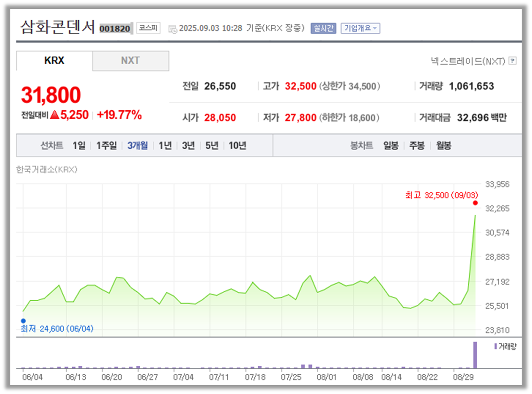This screenshot has height=394, width=532.
Task: Click the blue low point marker 최저 24,600
Action: (23, 321)
